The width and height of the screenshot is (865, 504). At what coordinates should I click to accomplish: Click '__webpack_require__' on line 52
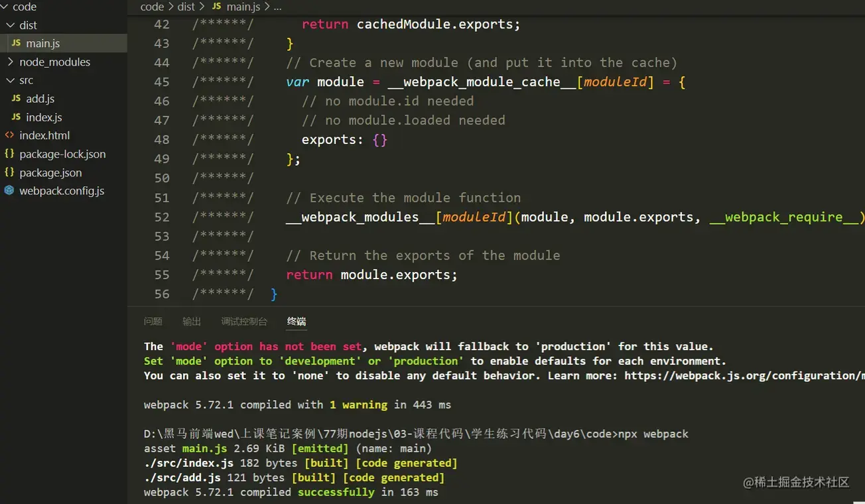[784, 218]
